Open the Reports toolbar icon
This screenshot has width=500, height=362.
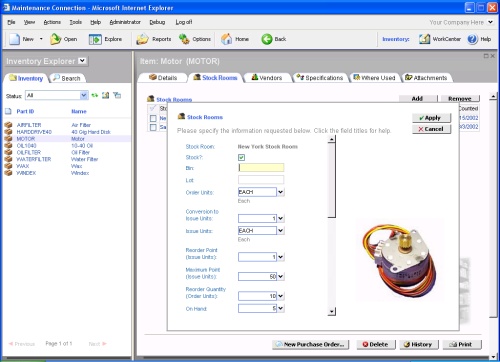pyautogui.click(x=142, y=39)
